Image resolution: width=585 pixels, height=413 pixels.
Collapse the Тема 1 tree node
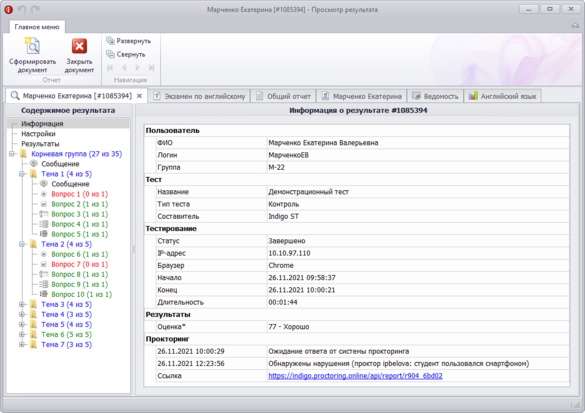22,174
